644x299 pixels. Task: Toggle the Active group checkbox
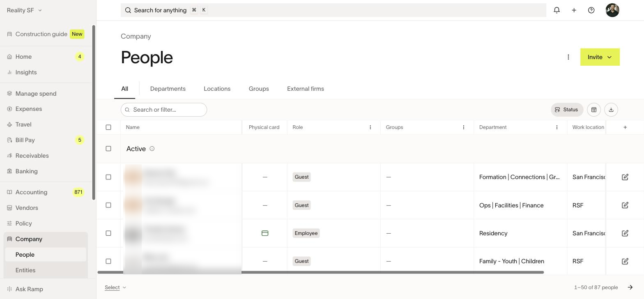[108, 149]
